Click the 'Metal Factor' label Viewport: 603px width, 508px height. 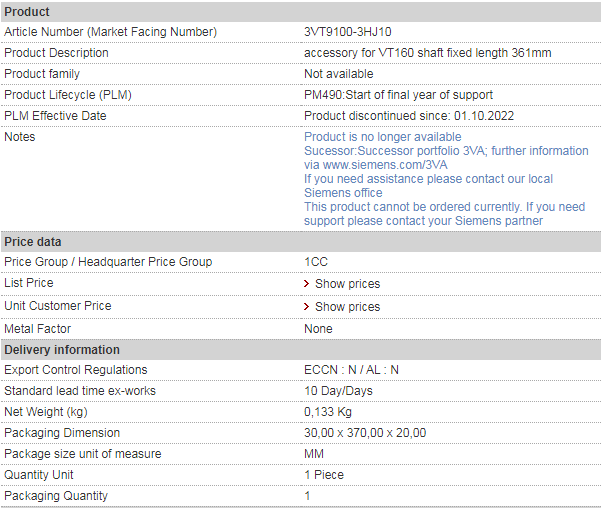[37, 329]
